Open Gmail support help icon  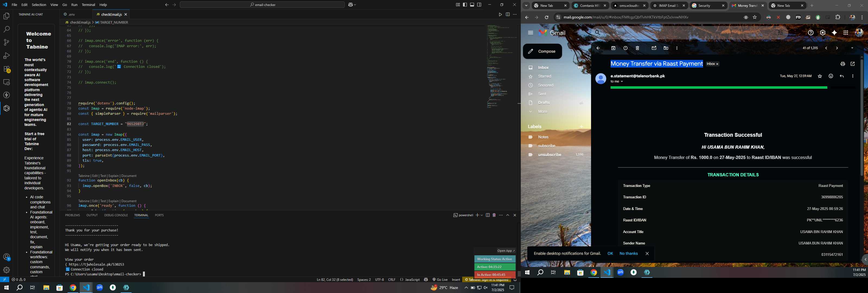(x=811, y=33)
